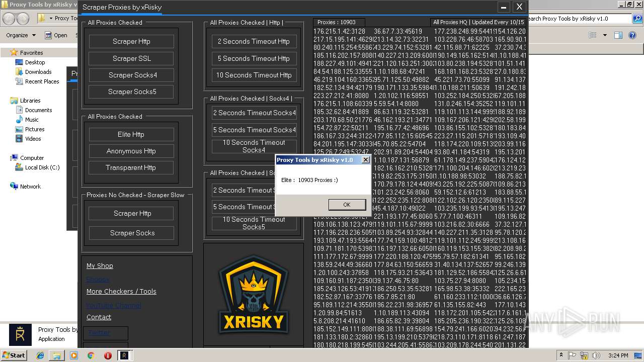
Task: Select proxy entry 5.8.208.214:41610 in list
Action: tap(340, 320)
